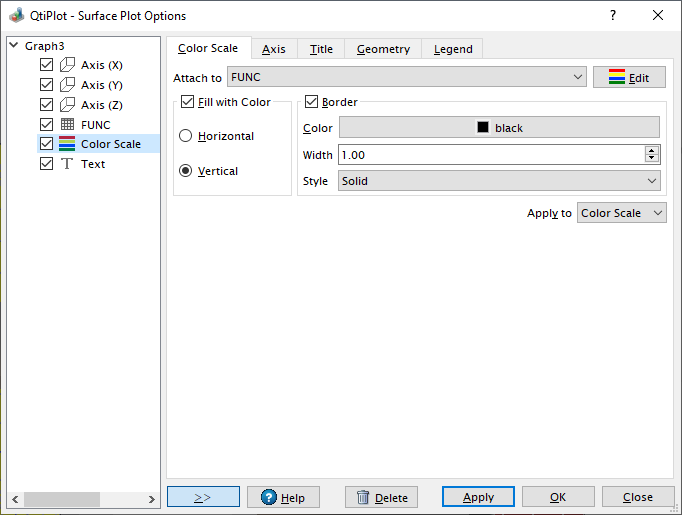Open the Attach to FUNC dropdown
682x515 pixels.
coord(407,77)
